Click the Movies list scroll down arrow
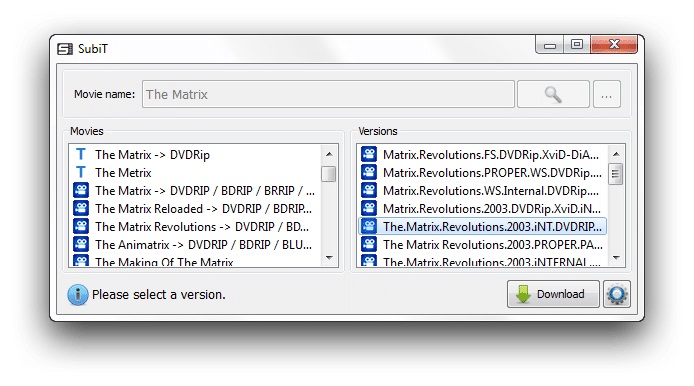This screenshot has height=386, width=694. [329, 258]
